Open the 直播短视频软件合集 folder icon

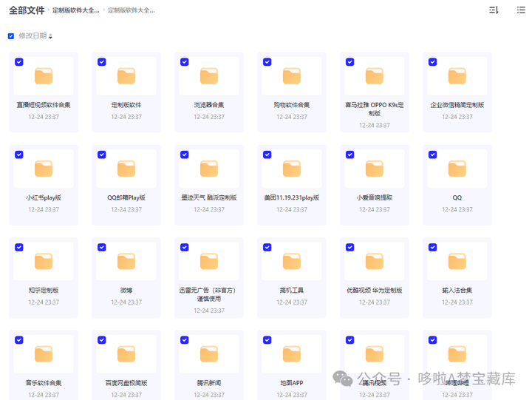point(44,76)
